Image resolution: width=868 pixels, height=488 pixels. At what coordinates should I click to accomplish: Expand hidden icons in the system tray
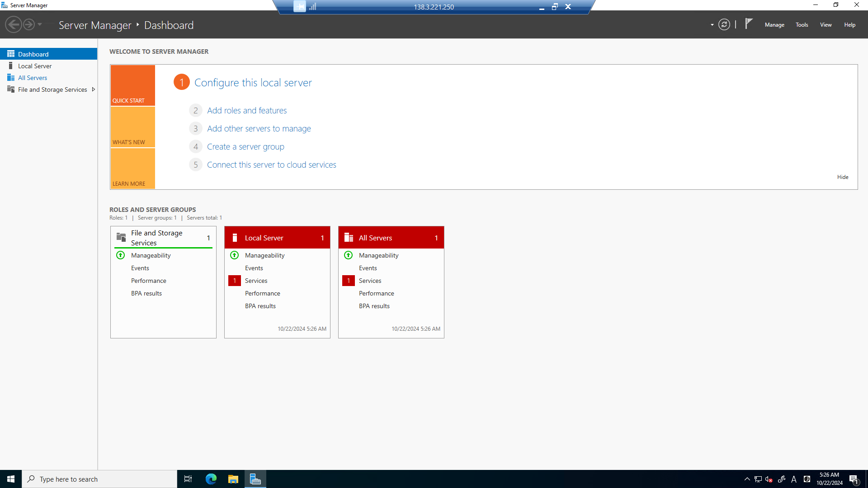click(747, 479)
